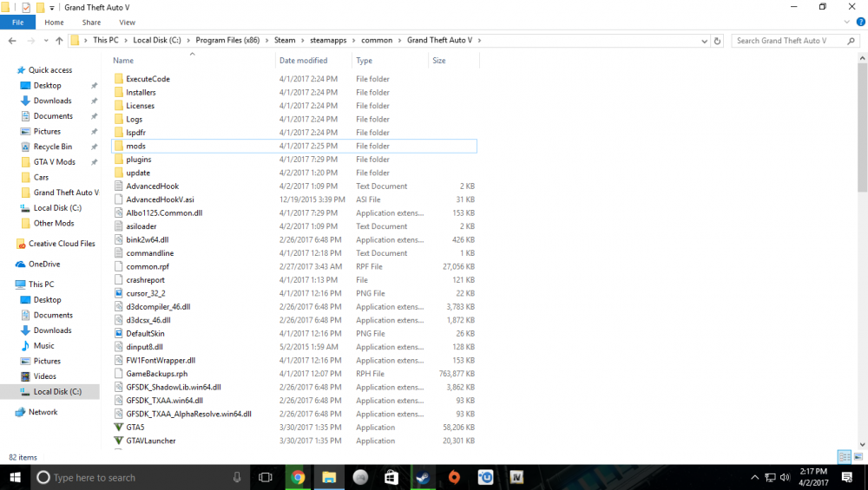Viewport: 868px width, 490px height.
Task: Expand breadcrumb arrow after This PC
Action: pos(126,41)
